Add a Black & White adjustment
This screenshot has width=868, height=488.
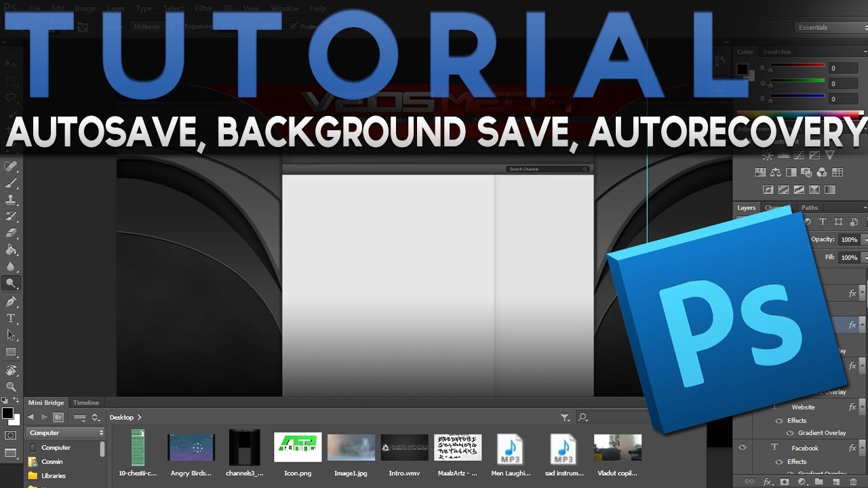pyautogui.click(x=791, y=173)
